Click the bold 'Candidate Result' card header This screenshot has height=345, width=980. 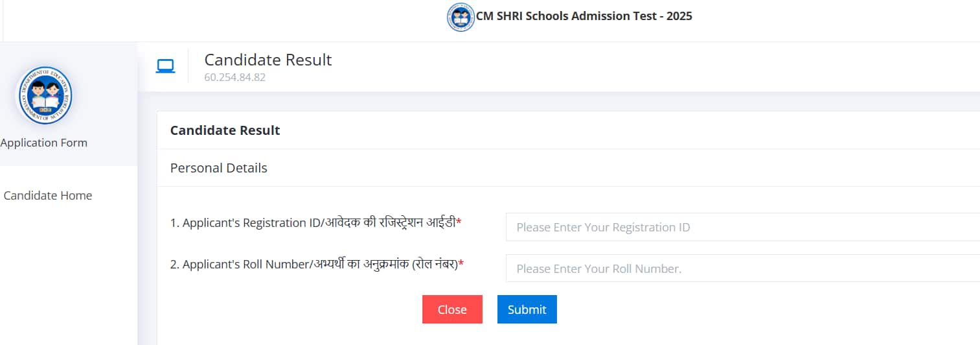(225, 130)
